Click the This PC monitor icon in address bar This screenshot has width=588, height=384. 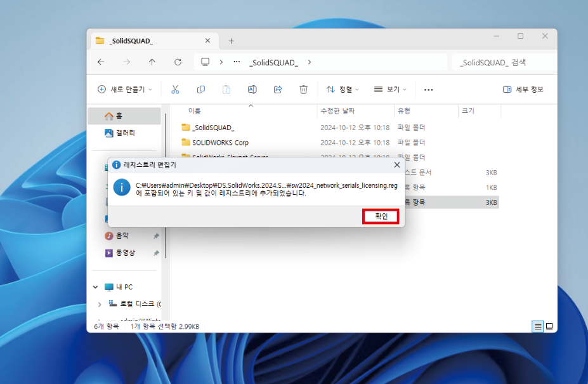[205, 62]
